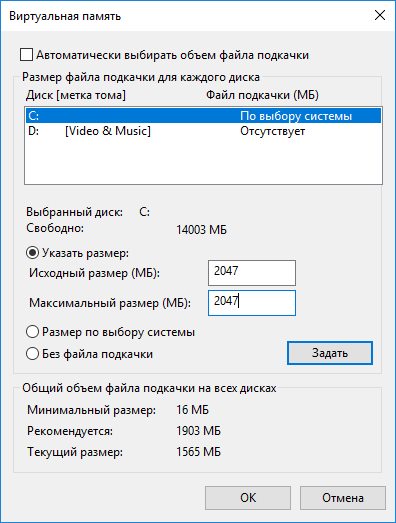This screenshot has height=523, width=396.
Task: Click the free space value 14003 МБ
Action: [202, 230]
